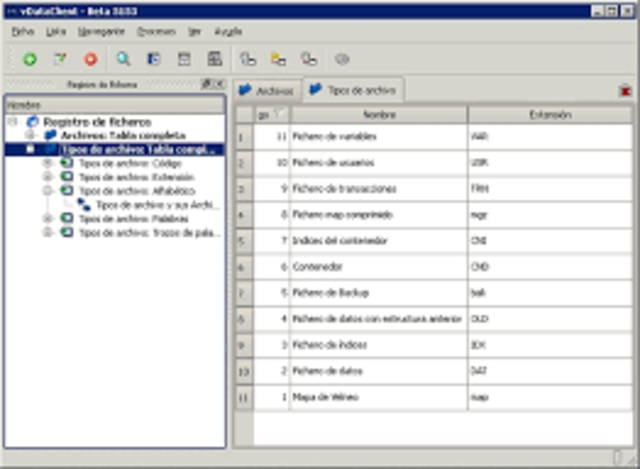Select the Contenedor name cell
Image resolution: width=640 pixels, height=469 pixels.
[379, 267]
